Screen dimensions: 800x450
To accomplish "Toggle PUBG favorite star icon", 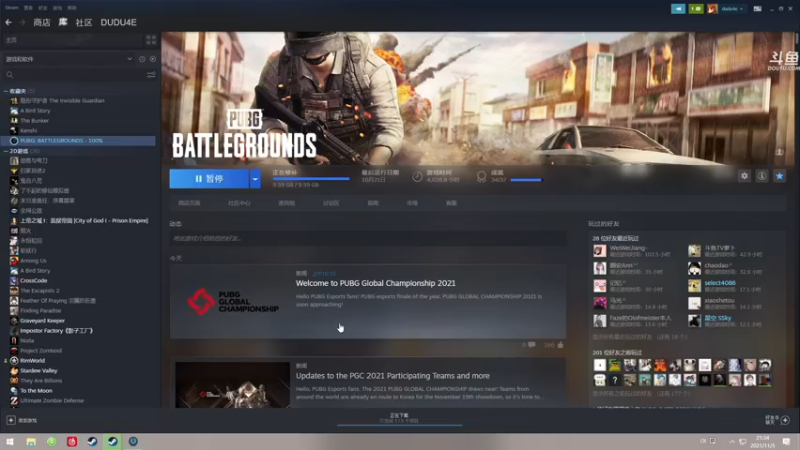I will click(779, 176).
